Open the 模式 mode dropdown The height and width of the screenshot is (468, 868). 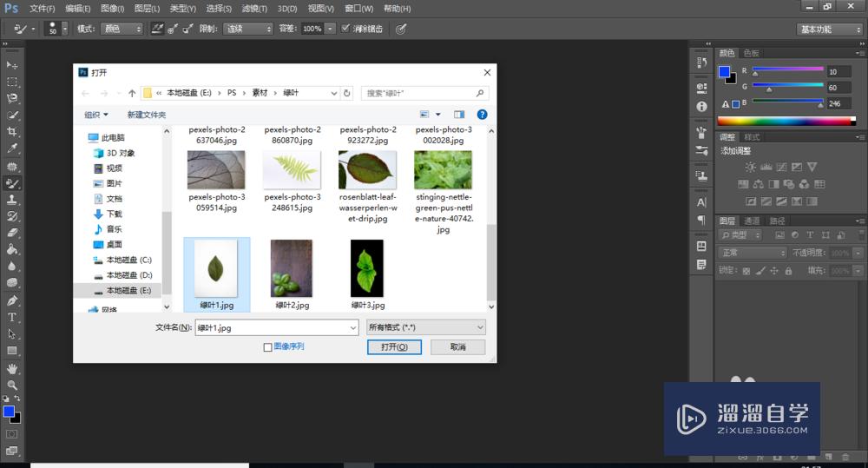[x=122, y=29]
